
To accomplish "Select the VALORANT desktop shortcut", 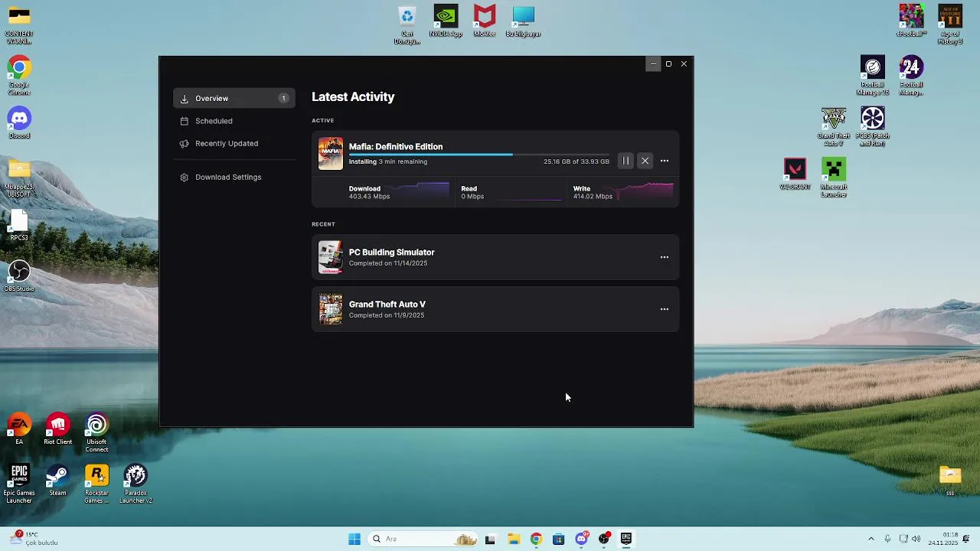I will [795, 174].
